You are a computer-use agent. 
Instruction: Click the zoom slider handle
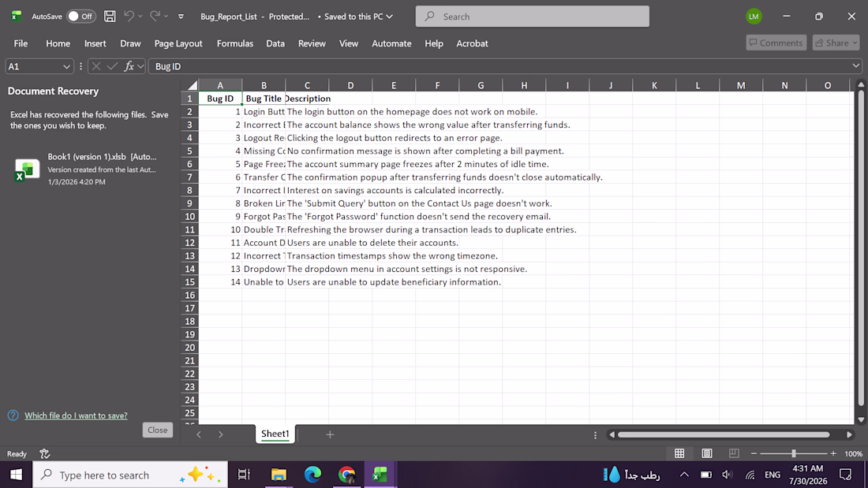point(793,453)
